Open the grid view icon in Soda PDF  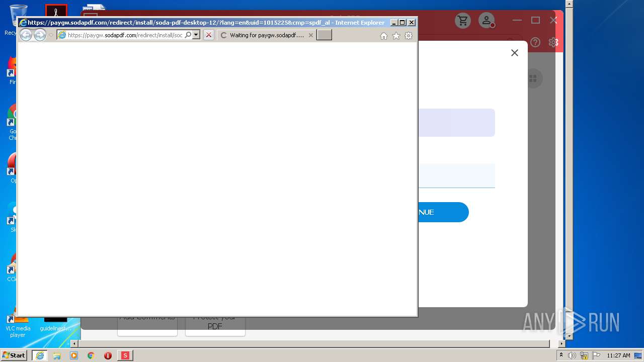coord(533,78)
